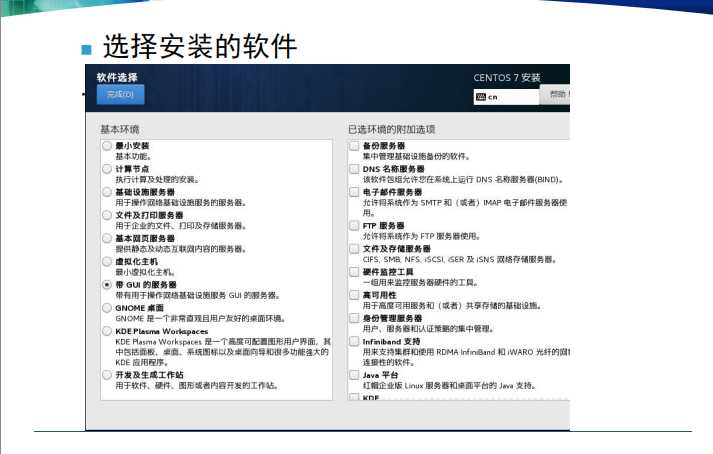The image size is (713, 454).
Task: Click the blue 完成(D) done button
Action: point(121,95)
